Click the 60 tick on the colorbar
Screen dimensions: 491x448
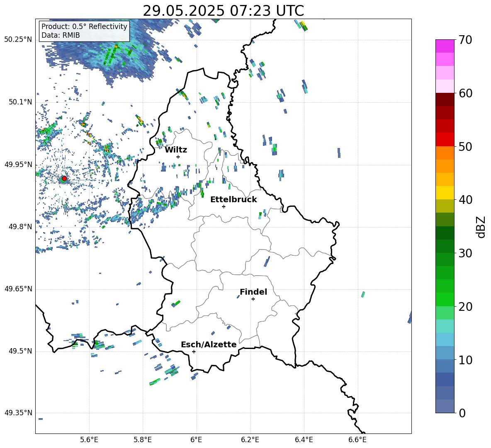pyautogui.click(x=465, y=93)
